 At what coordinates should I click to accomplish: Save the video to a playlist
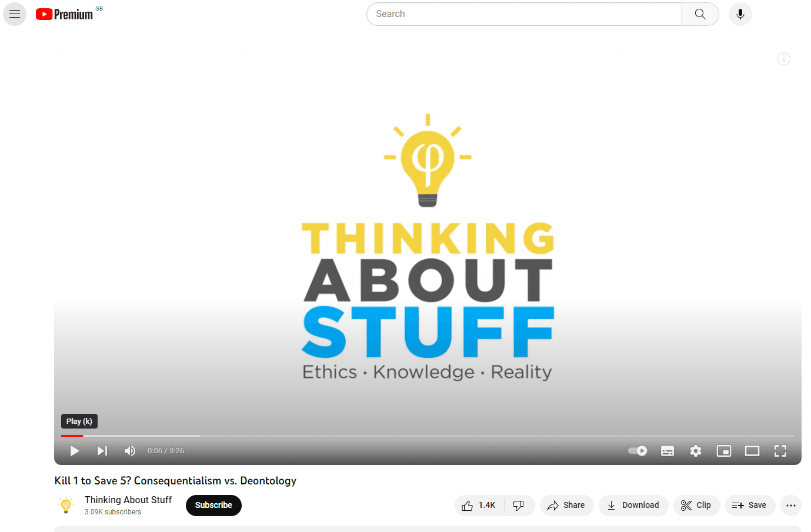(x=750, y=506)
